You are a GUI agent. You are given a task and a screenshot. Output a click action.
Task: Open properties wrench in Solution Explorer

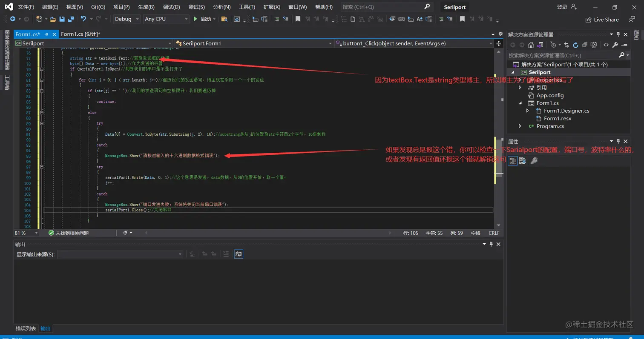[615, 45]
